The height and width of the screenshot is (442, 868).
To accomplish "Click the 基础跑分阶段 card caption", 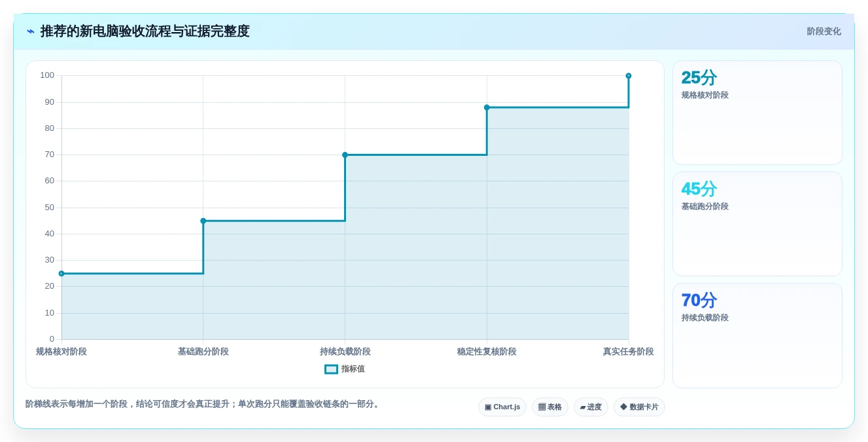I will pyautogui.click(x=705, y=207).
